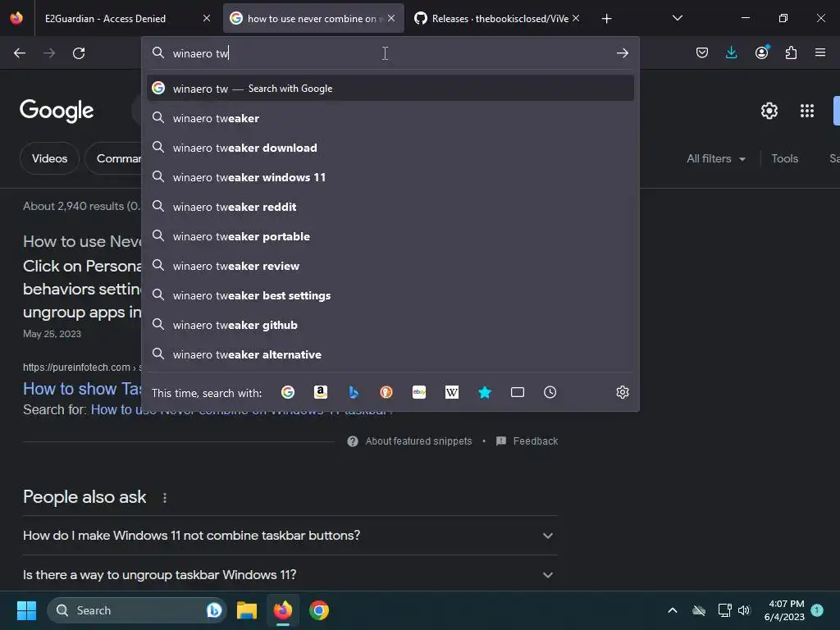Search this time with DuckDuckGo
Image resolution: width=840 pixels, height=630 pixels.
(386, 393)
